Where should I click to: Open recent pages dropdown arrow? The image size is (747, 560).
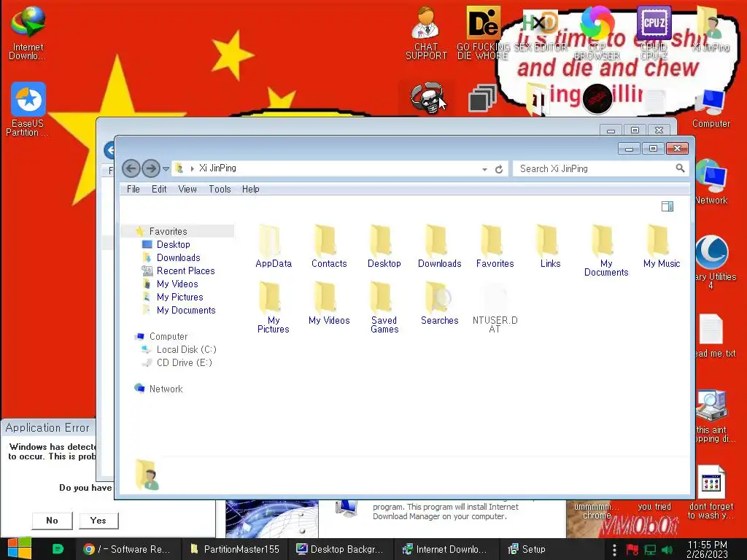[166, 168]
